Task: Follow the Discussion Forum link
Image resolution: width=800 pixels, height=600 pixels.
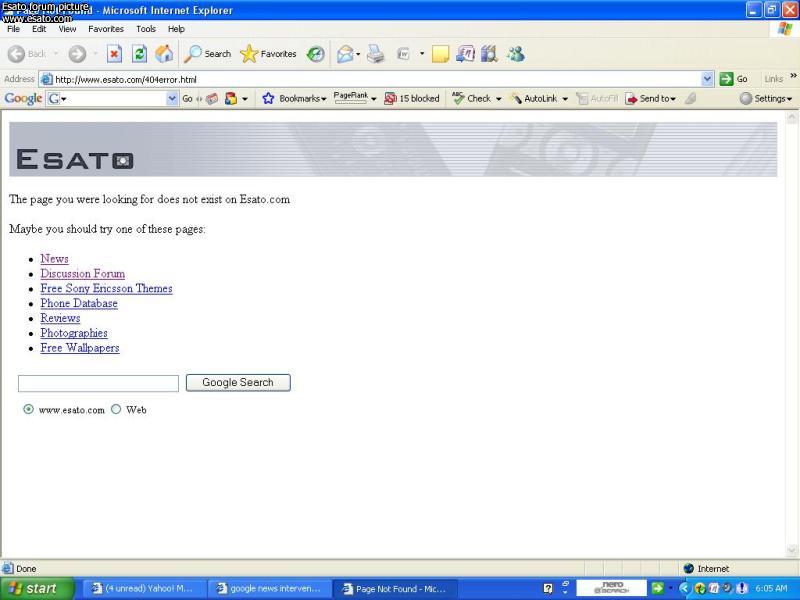Action: coord(83,273)
